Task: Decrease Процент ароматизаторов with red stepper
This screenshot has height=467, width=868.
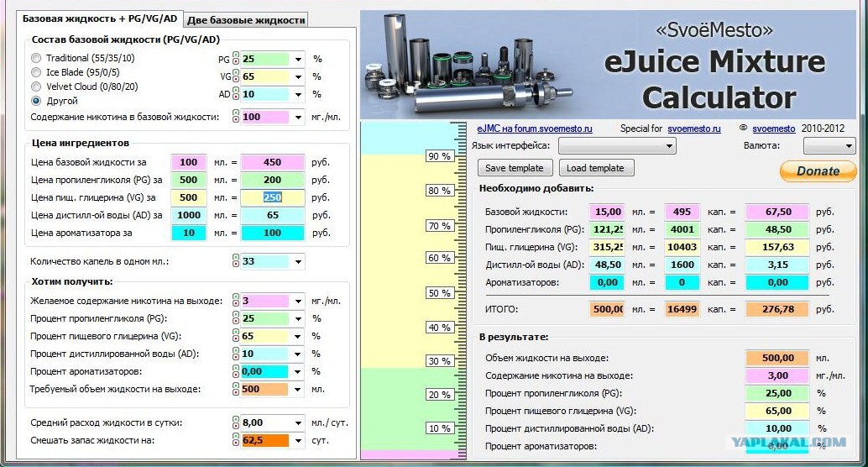Action: [x=236, y=375]
